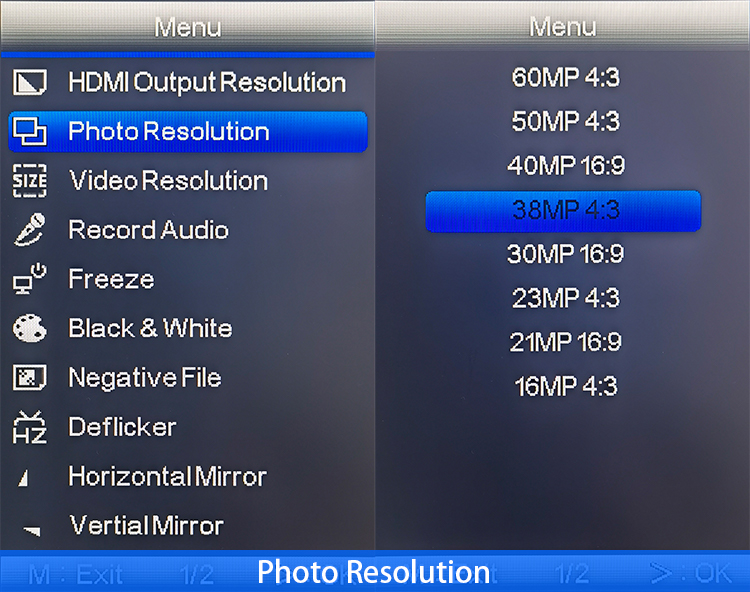Select the 16MP 4:3 resolution

(x=565, y=386)
